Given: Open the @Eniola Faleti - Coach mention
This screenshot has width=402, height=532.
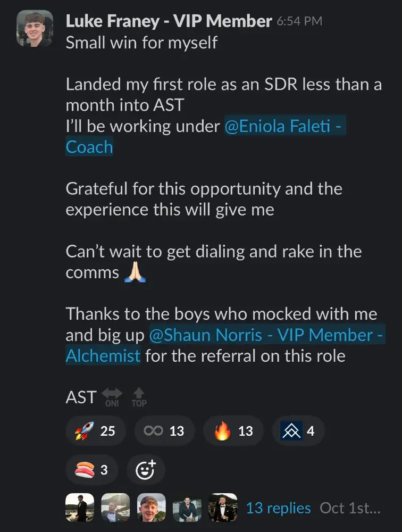Looking at the screenshot, I should [286, 127].
